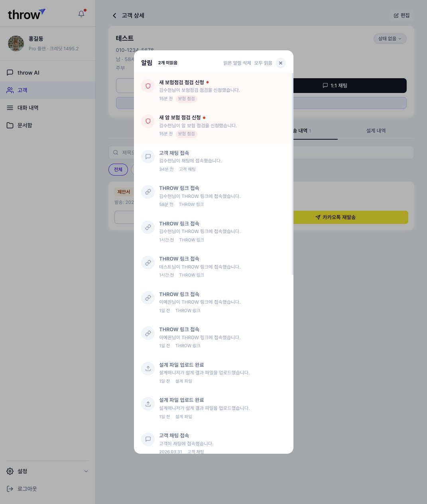The height and width of the screenshot is (504, 427).
Task: Switch to 설계 내역 tab
Action: click(376, 131)
